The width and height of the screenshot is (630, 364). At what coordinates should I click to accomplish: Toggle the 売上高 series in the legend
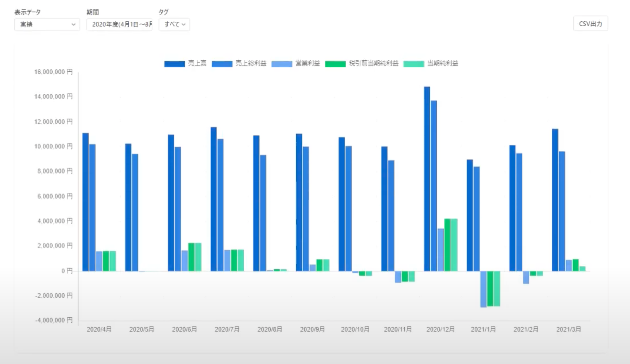pyautogui.click(x=174, y=64)
